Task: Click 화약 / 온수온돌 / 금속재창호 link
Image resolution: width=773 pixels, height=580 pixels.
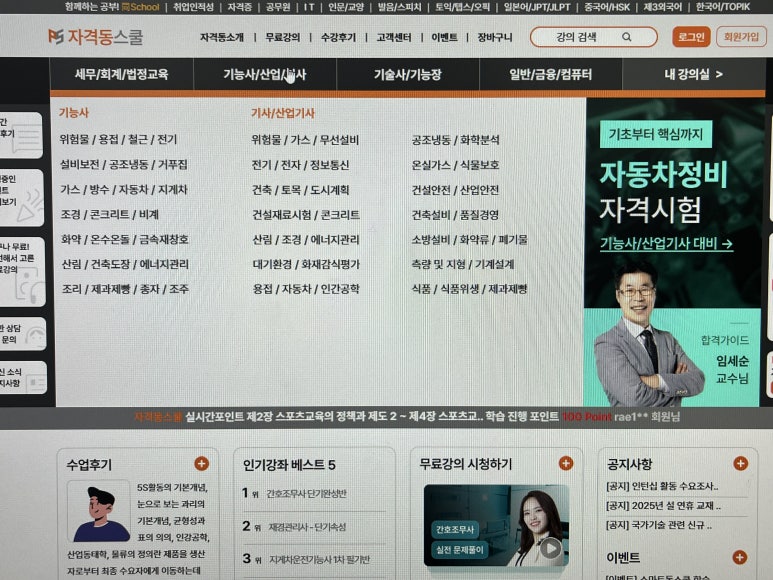Action: click(x=125, y=239)
